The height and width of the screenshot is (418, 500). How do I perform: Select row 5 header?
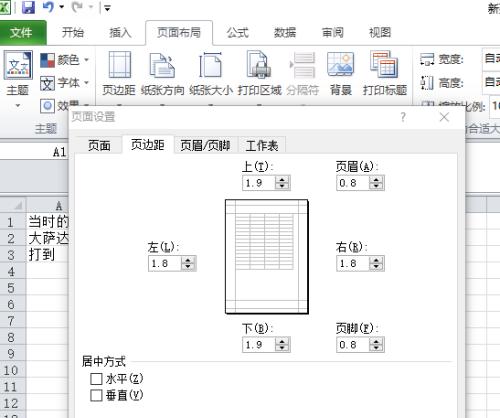click(13, 288)
